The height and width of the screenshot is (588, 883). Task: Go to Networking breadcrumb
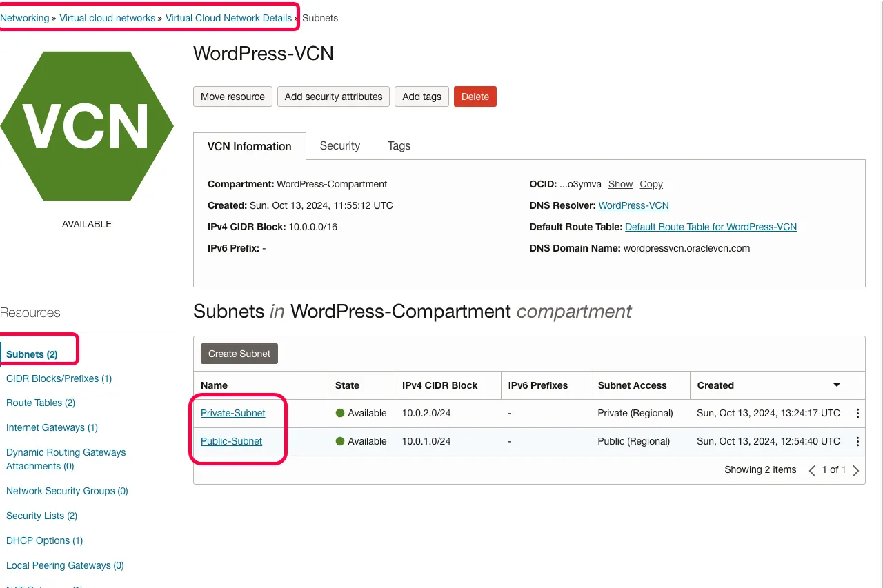click(x=25, y=18)
